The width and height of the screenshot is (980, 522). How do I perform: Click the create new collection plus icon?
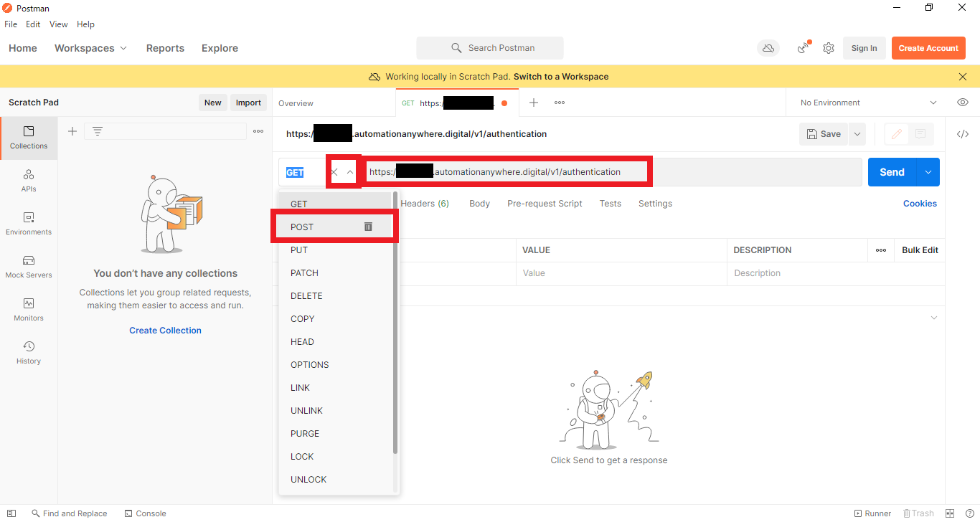point(72,131)
